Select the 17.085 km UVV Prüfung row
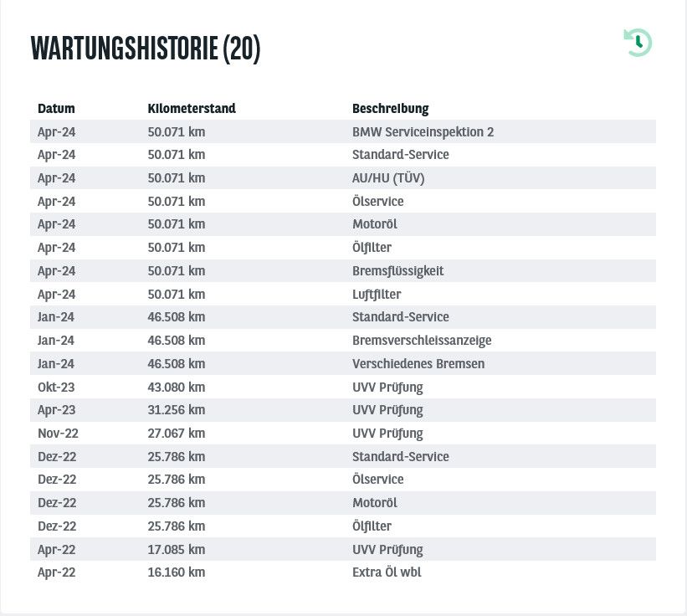The height and width of the screenshot is (616, 687). coord(343,549)
